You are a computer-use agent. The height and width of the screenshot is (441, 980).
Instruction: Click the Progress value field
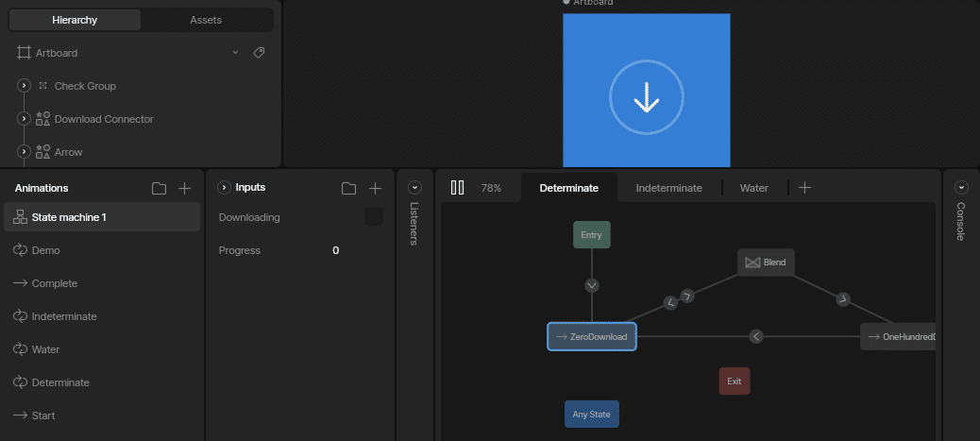point(335,250)
